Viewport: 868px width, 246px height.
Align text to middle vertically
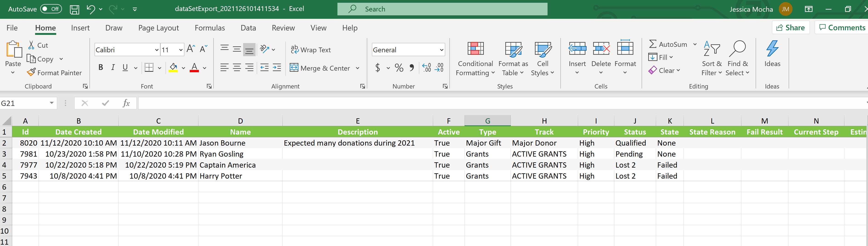[x=237, y=49]
